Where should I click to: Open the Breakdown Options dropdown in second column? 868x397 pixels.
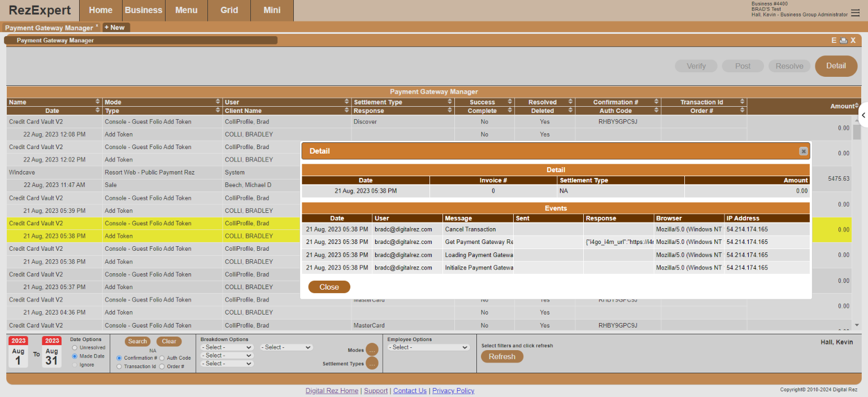coord(286,347)
